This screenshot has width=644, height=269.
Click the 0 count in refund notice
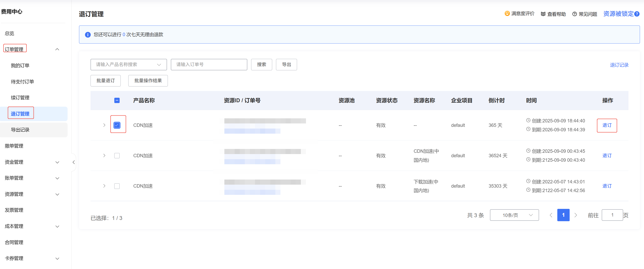click(x=124, y=34)
